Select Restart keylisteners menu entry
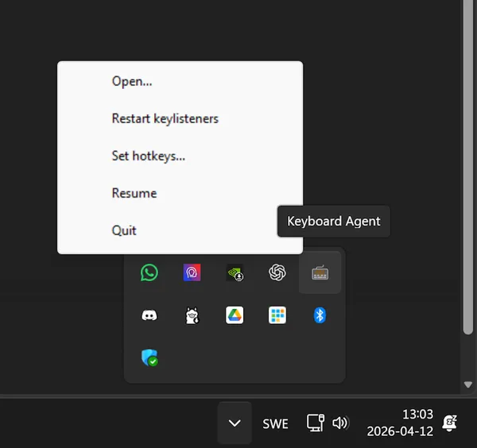 tap(180, 118)
